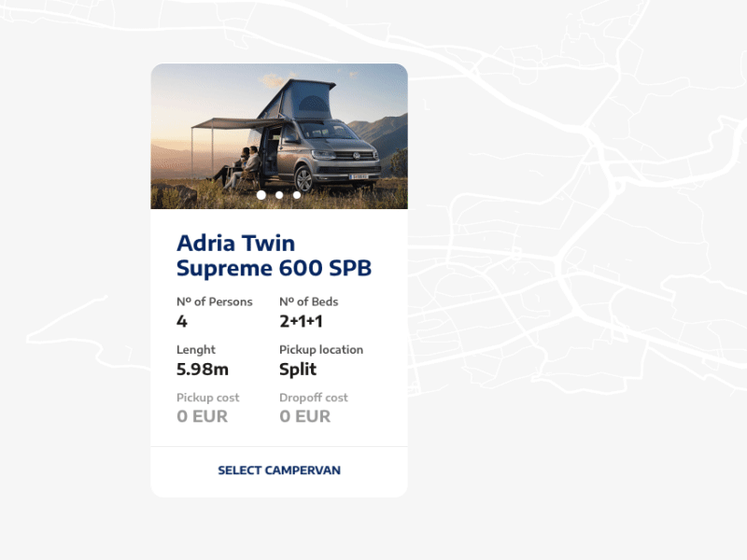The image size is (747, 560).
Task: Click the persons value 4
Action: tap(182, 321)
